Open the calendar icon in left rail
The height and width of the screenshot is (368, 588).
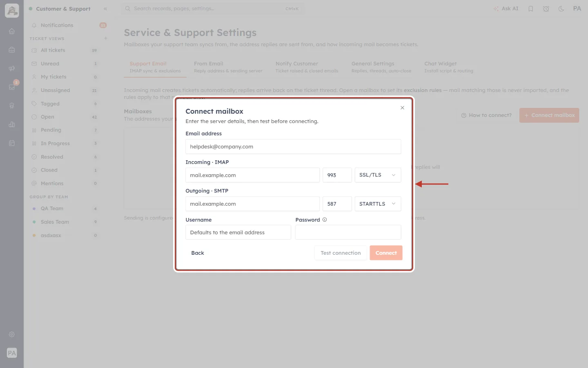12,143
